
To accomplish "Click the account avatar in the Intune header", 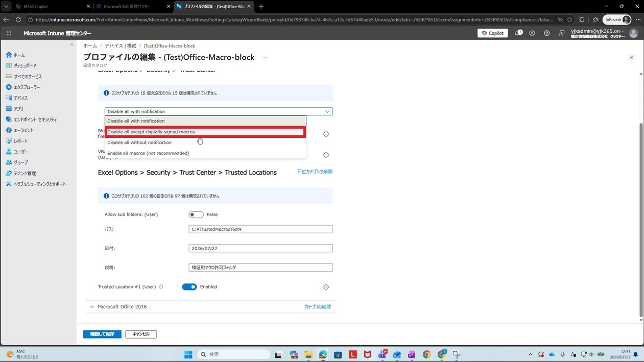I will point(634,33).
